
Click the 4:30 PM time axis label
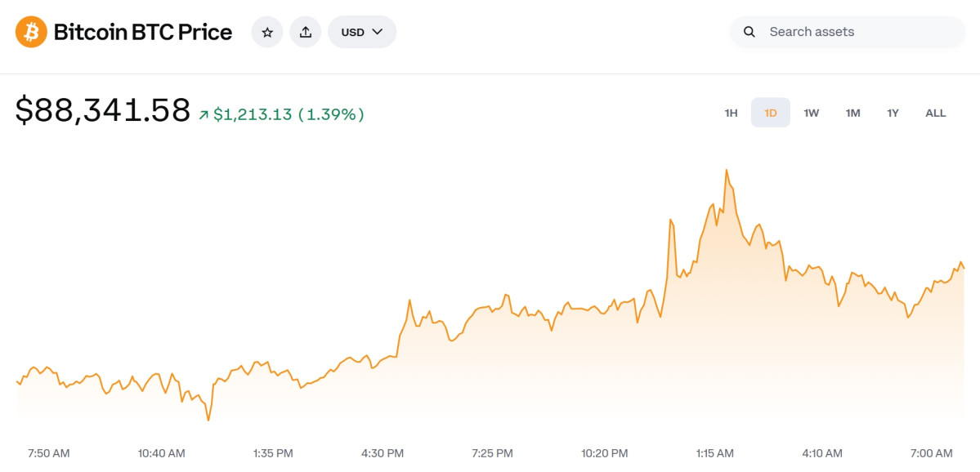tap(383, 452)
